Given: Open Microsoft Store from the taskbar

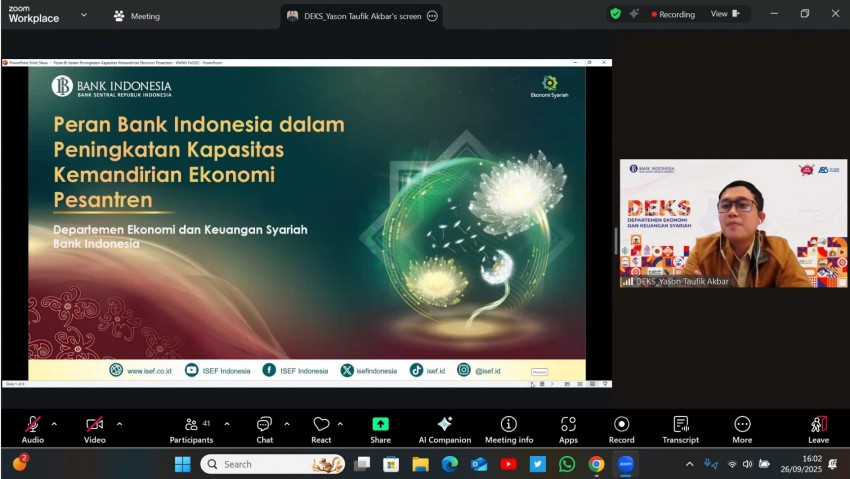Looking at the screenshot, I should click(x=391, y=464).
